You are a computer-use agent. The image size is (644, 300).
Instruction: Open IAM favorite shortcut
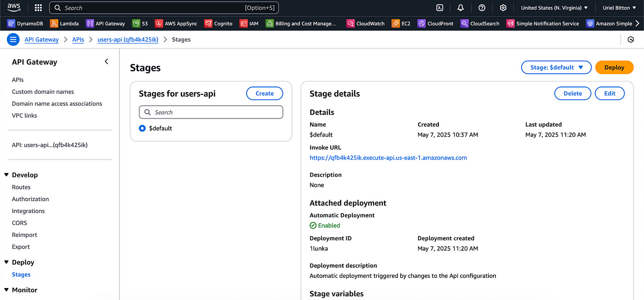[x=249, y=23]
